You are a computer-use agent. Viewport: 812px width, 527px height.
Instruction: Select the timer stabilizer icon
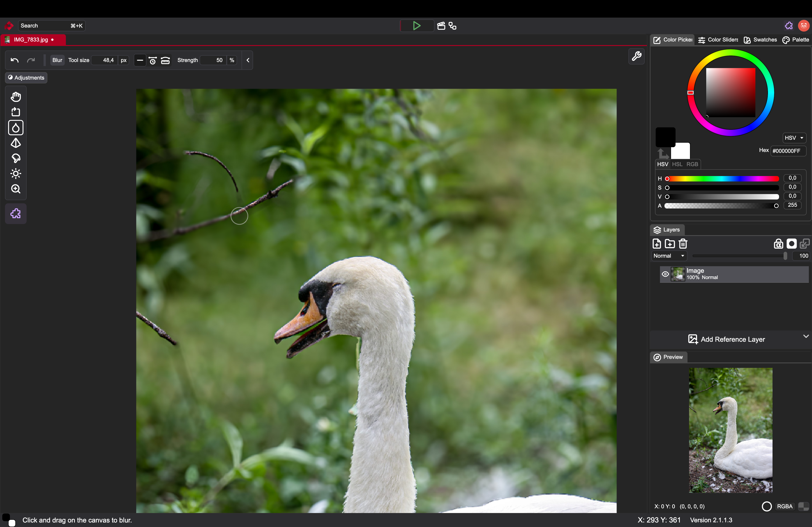click(x=153, y=60)
